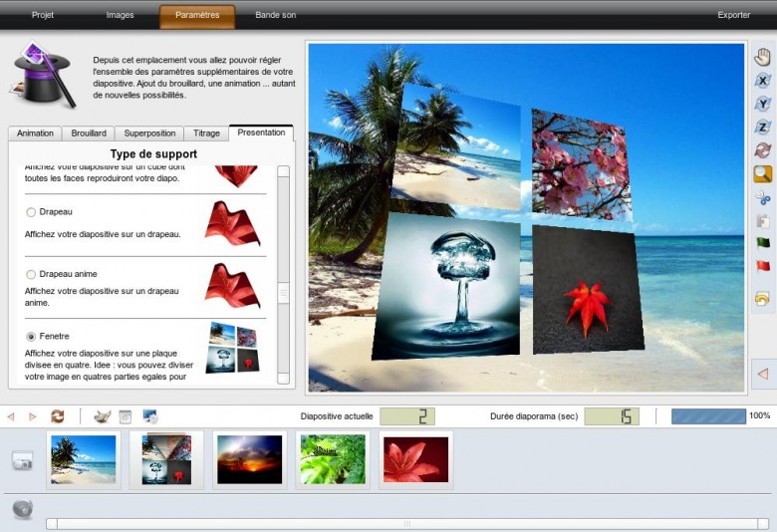Image resolution: width=777 pixels, height=532 pixels.
Task: Click the water splash panel in preview
Action: (x=448, y=287)
